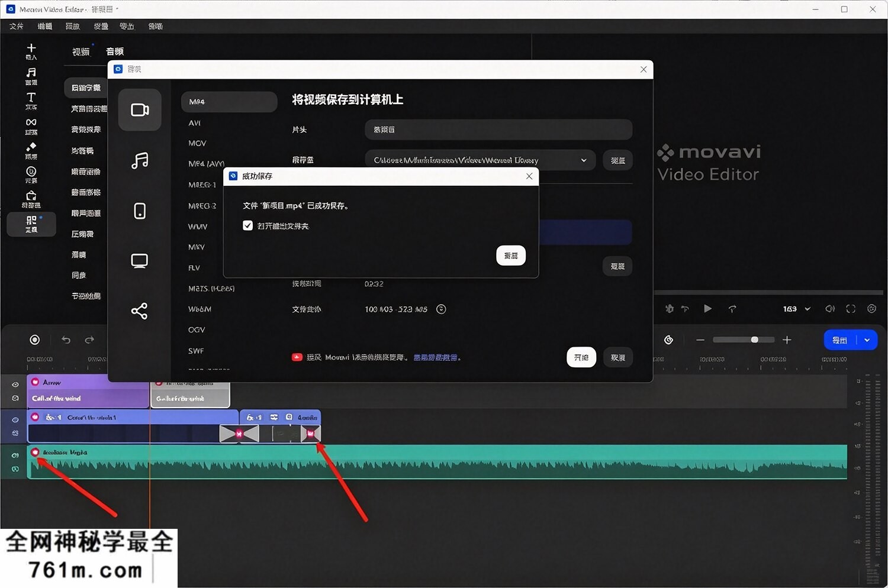This screenshot has height=588, width=888.
Task: Toggle the lower header icon on green audio track
Action: pos(15,469)
